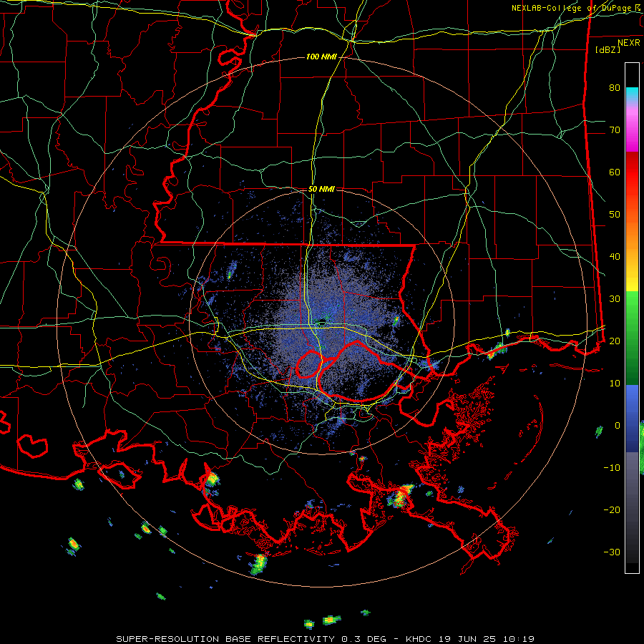Image resolution: width=644 pixels, height=644 pixels.
Task: Click the 30 value on dBZ scale
Action: [x=615, y=298]
